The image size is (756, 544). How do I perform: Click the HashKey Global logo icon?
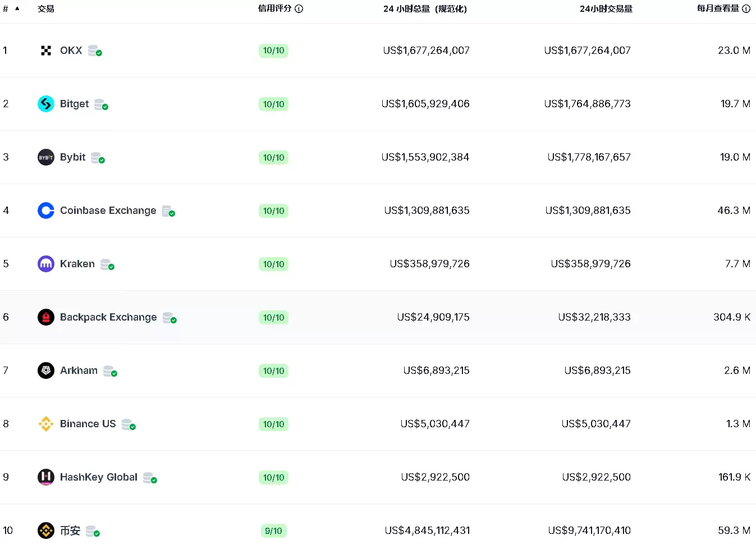coord(46,477)
